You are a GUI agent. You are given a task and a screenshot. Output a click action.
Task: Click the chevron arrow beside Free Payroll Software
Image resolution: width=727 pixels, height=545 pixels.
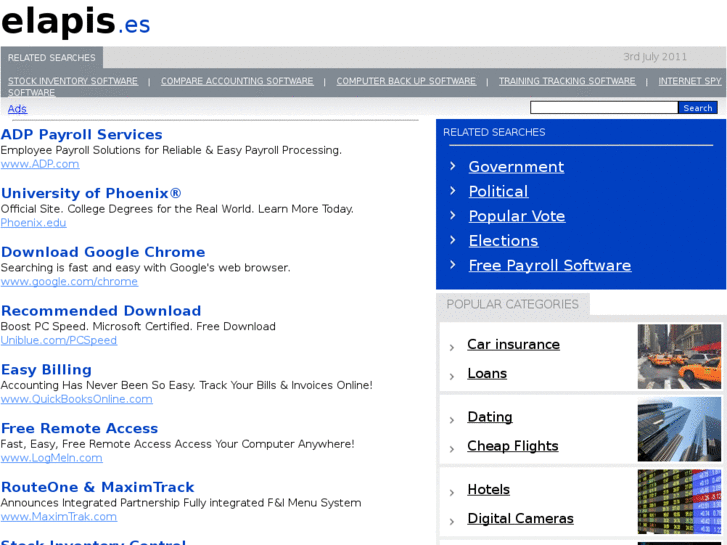point(453,264)
